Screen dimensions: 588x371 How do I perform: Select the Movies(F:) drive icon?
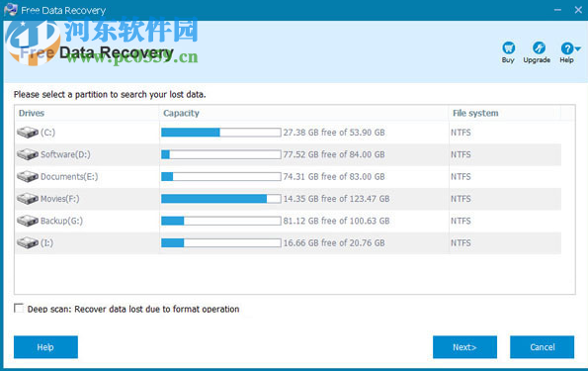28,199
